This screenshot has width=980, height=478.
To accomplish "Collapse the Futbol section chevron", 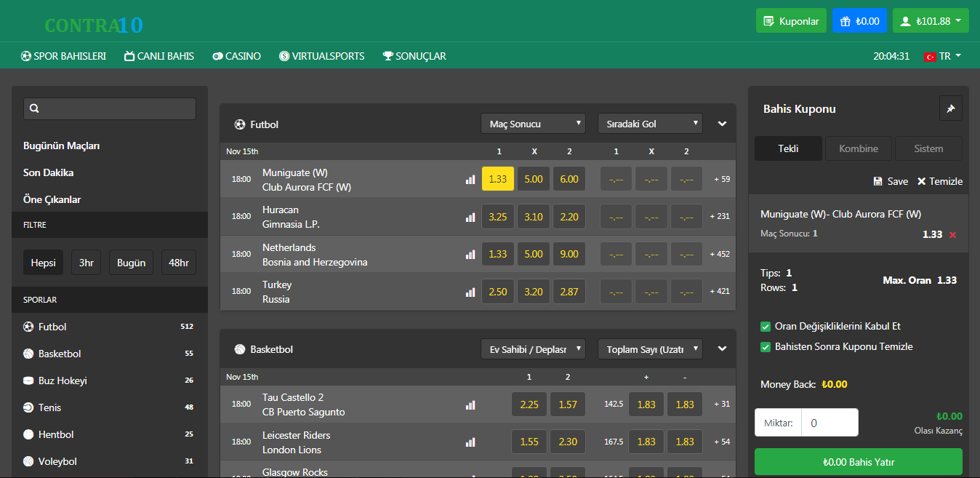I will click(x=722, y=124).
